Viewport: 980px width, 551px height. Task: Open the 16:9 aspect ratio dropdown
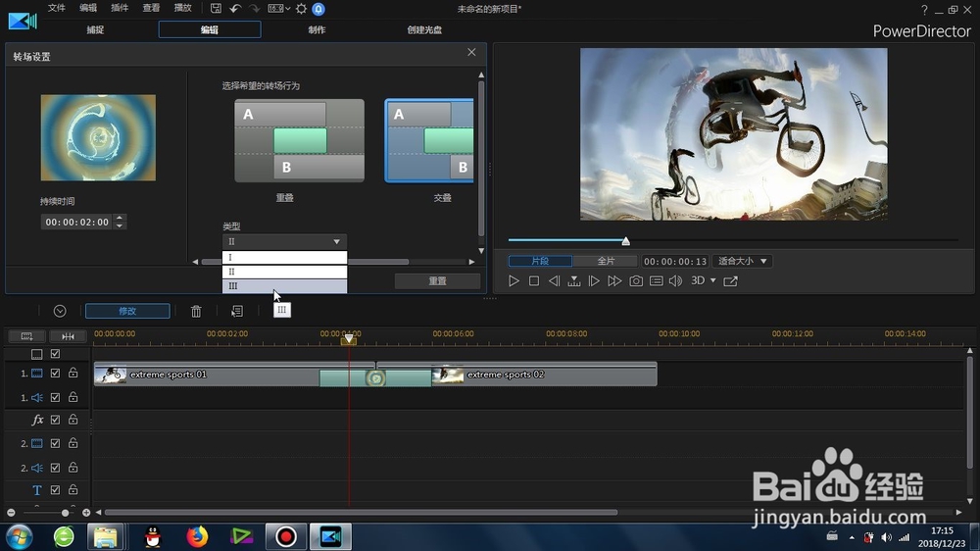click(278, 8)
